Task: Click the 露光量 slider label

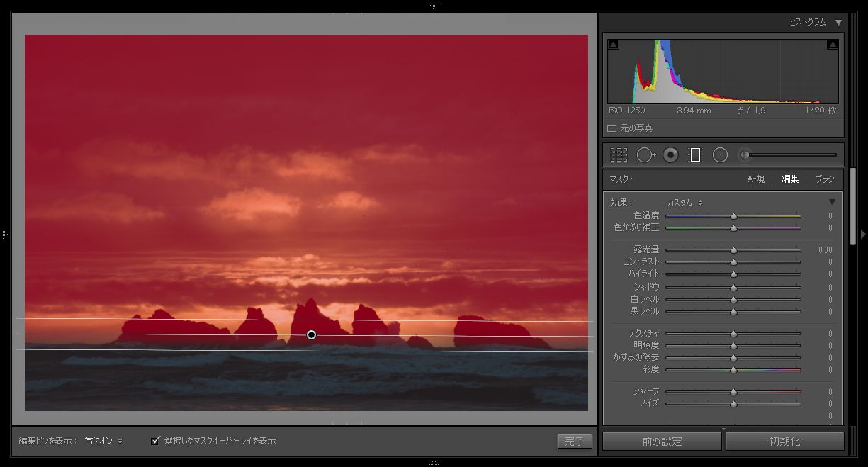Action: click(646, 250)
